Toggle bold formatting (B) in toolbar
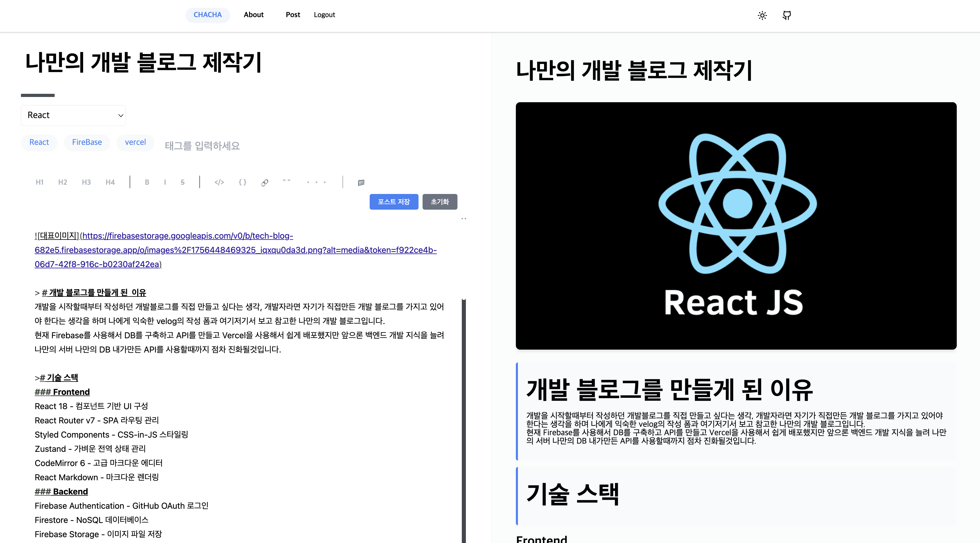This screenshot has height=543, width=980. tap(147, 182)
